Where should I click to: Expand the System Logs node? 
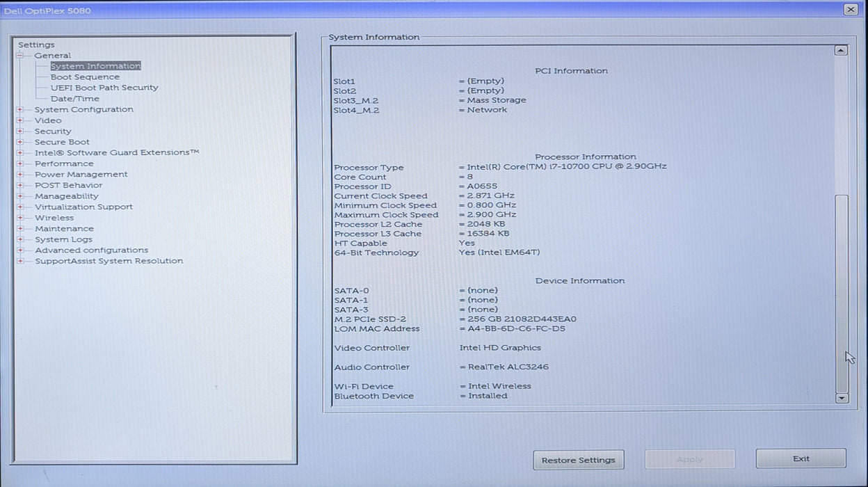(x=20, y=239)
